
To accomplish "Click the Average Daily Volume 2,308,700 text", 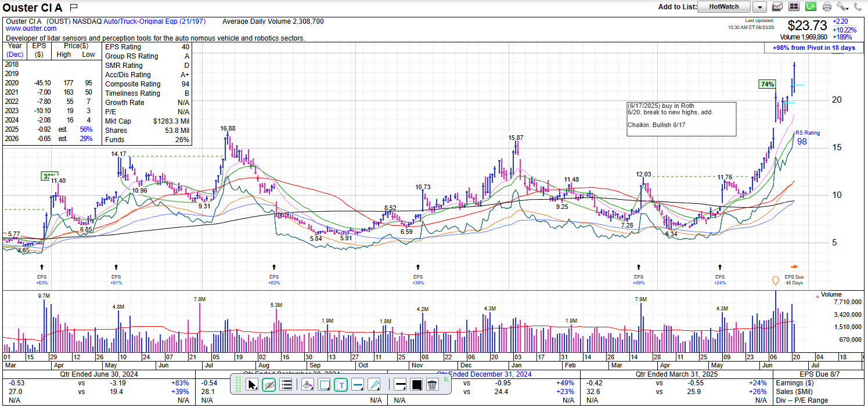I will point(273,21).
